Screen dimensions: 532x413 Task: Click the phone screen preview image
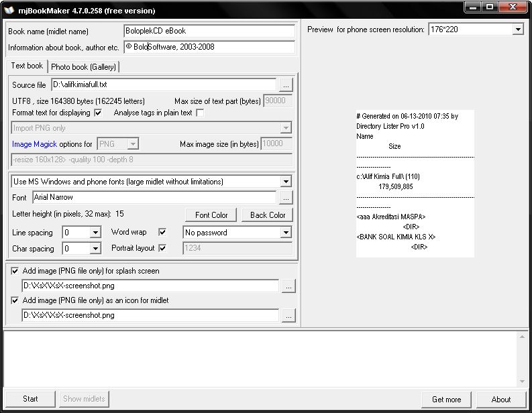415,184
